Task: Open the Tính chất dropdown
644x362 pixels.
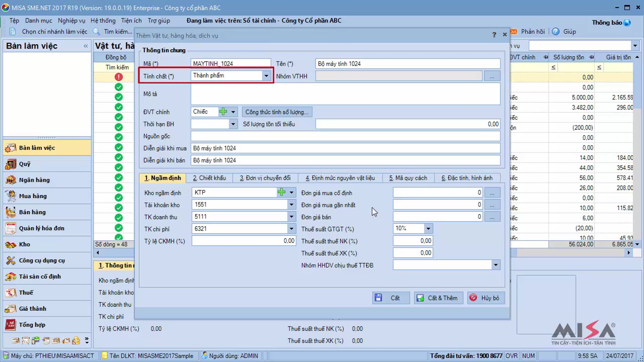Action: coord(266,76)
